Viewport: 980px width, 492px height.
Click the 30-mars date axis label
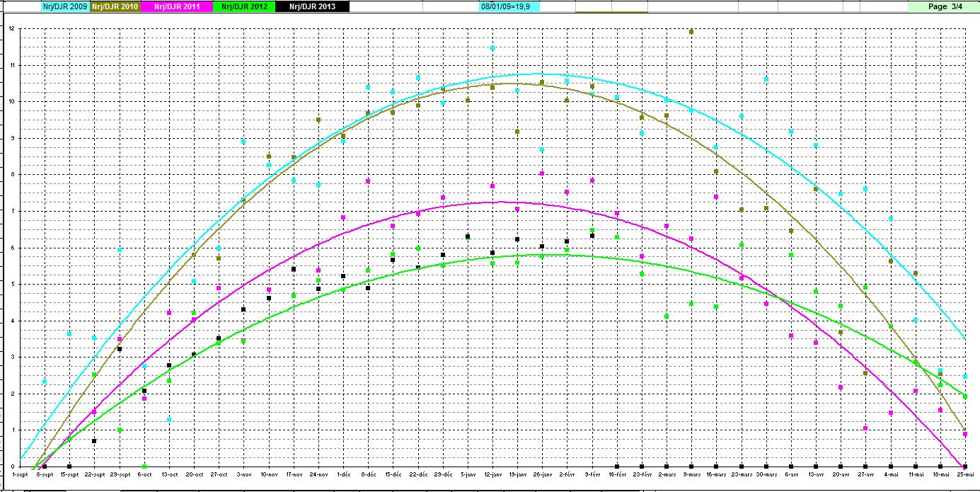point(767,474)
